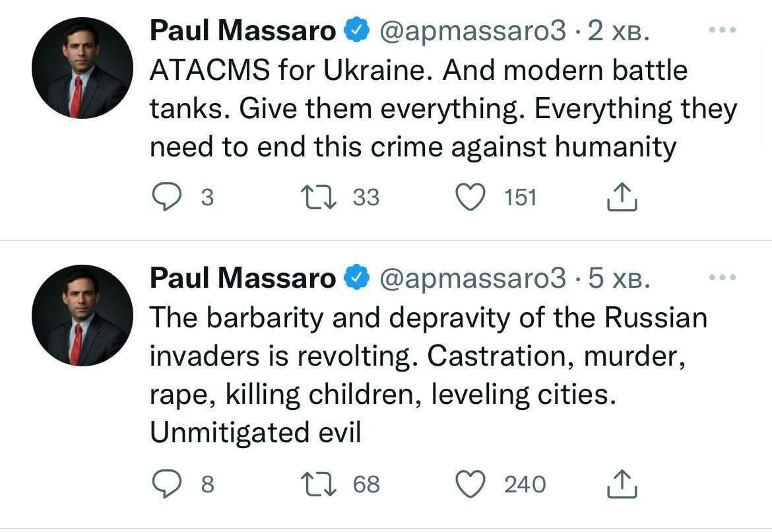The height and width of the screenshot is (532, 772).
Task: Open profile photo on the first tweet
Action: 82,68
